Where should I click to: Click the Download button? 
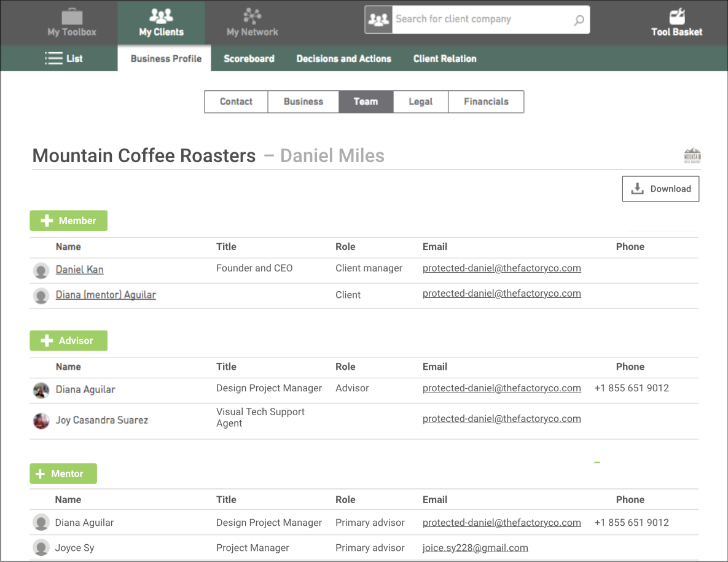660,189
